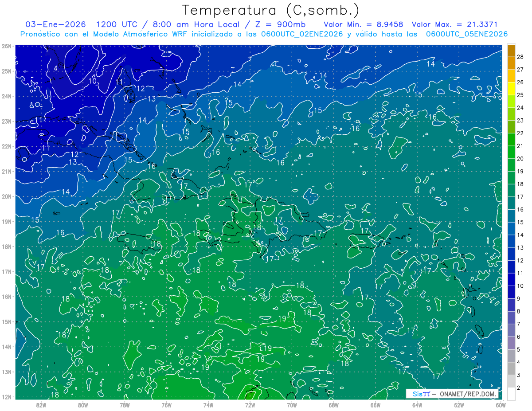532x411 pixels.
Task: Click the "26N" latitude axis label
Action: (7, 46)
